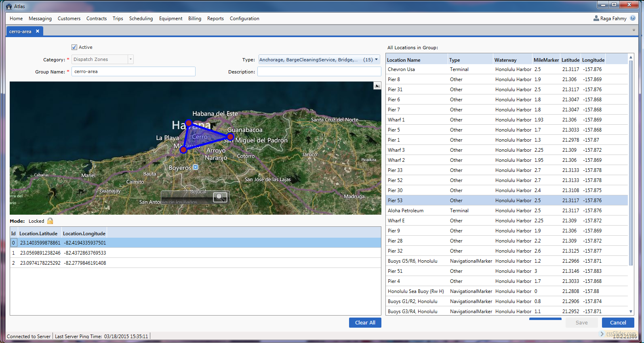
Task: Click the locations list scroll up arrow
Action: coord(631,57)
